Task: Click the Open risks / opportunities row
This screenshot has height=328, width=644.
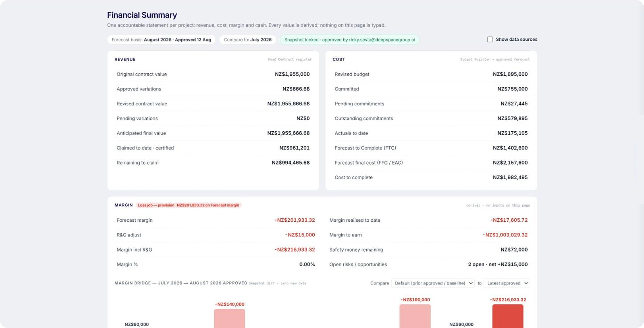Action: coord(428,264)
